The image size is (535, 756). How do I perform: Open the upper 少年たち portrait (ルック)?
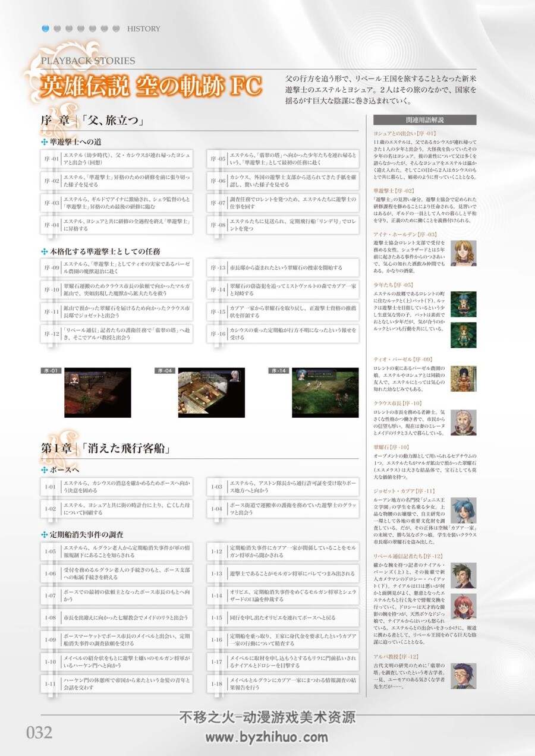[463, 304]
